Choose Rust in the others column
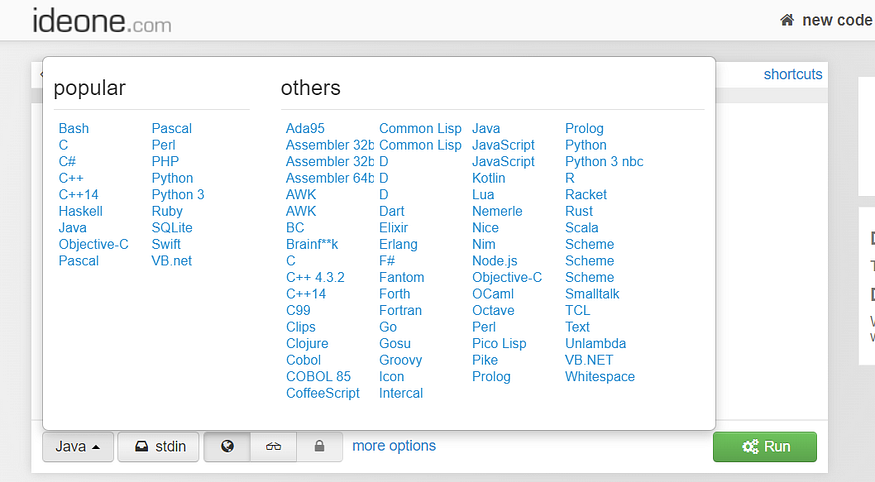Viewport: 875px width, 482px height. point(579,211)
